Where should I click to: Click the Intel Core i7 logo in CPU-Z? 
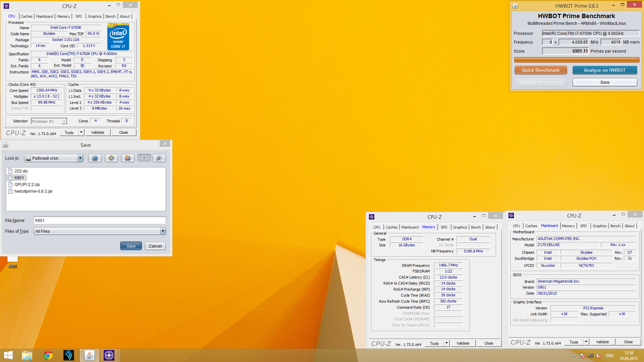(118, 37)
